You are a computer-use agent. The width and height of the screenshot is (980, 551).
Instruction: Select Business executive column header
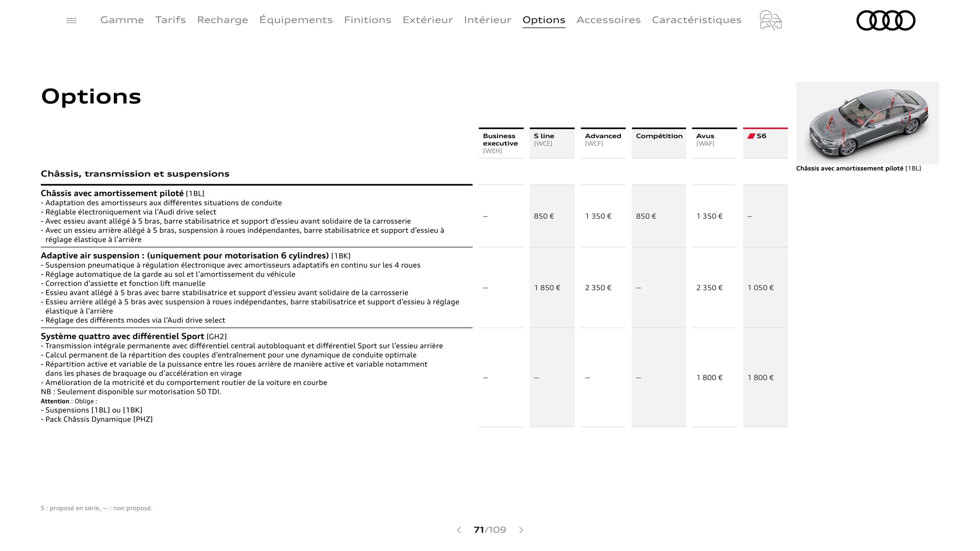(501, 143)
